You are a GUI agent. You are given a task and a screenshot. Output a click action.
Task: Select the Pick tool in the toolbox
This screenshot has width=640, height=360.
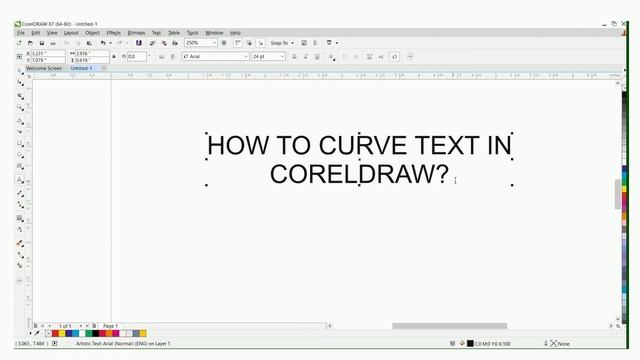(20, 71)
